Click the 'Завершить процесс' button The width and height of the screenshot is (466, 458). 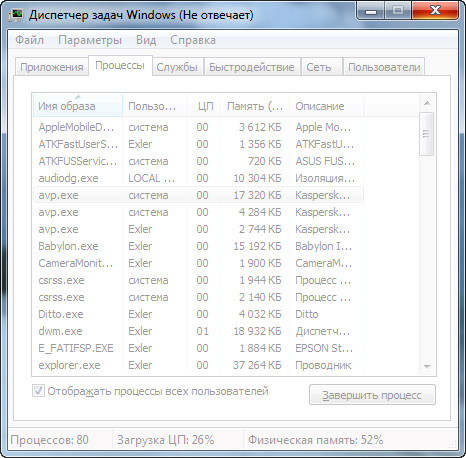click(x=372, y=395)
